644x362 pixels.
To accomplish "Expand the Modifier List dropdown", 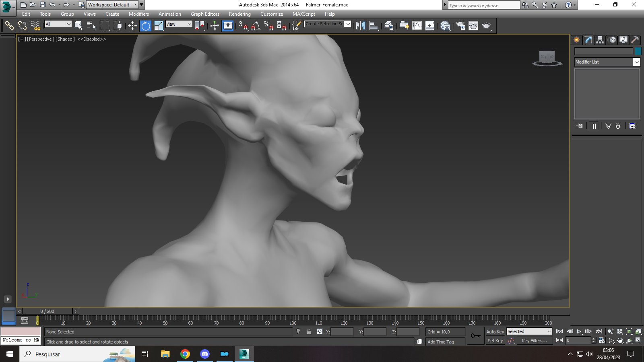I will point(607,62).
